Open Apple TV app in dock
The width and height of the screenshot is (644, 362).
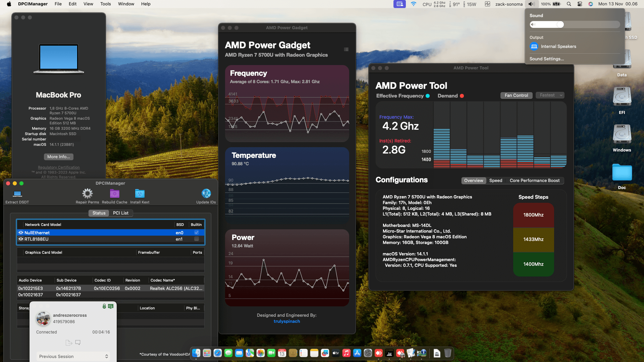[x=336, y=353]
